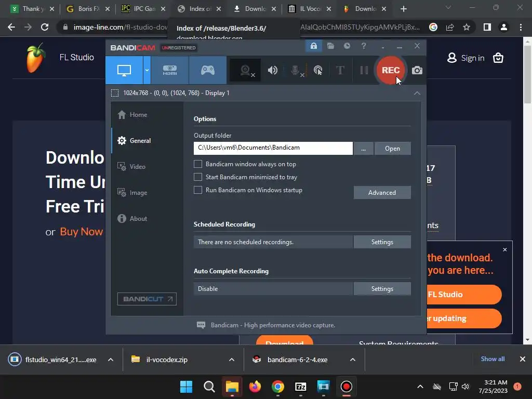Collapse the Bandicam panel chevron
Screen dimensions: 532x399
tap(417, 93)
